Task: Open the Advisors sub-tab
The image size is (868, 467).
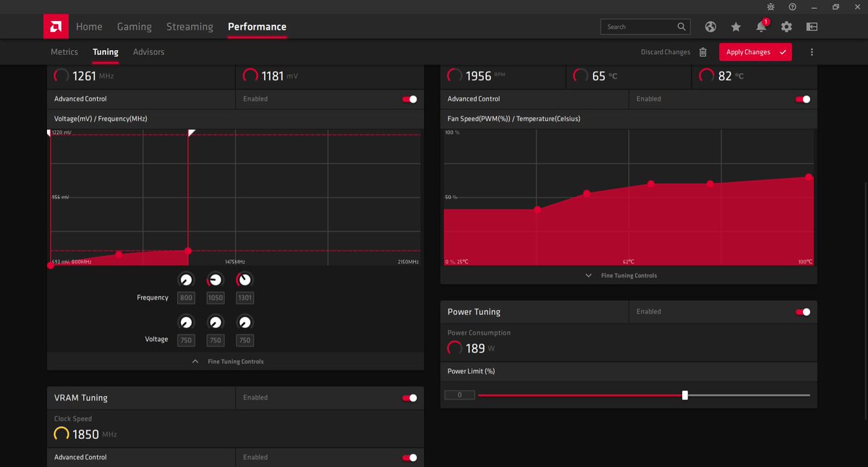Action: point(149,52)
